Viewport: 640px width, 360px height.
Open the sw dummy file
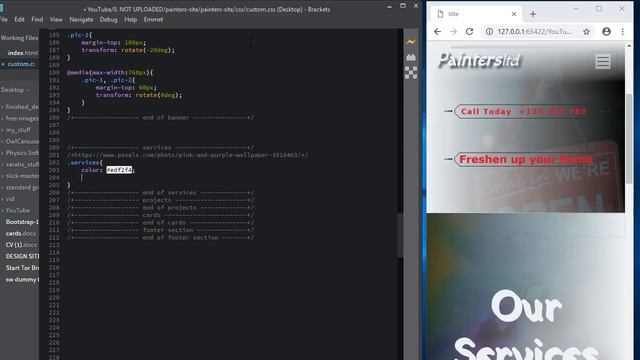[x=22, y=280]
